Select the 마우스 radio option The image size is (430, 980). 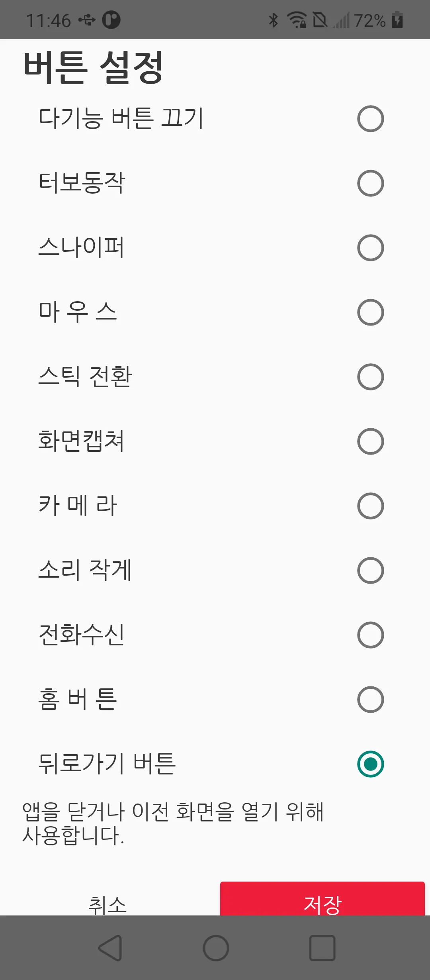click(x=370, y=312)
